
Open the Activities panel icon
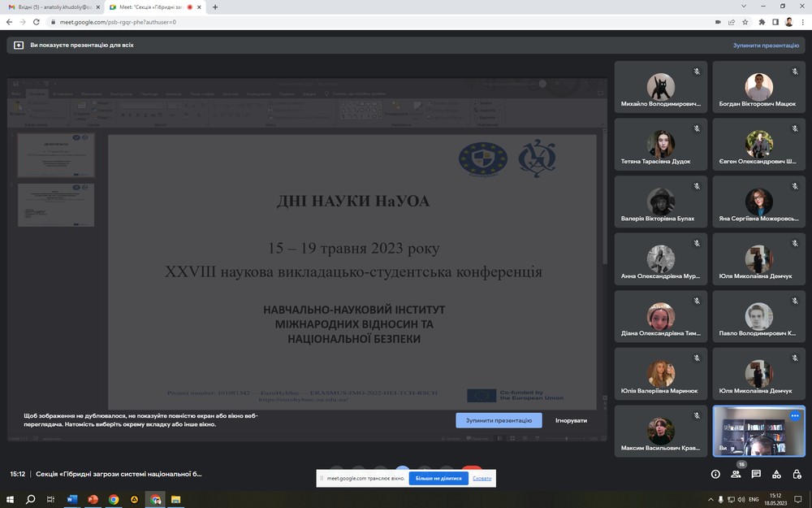pyautogui.click(x=776, y=474)
